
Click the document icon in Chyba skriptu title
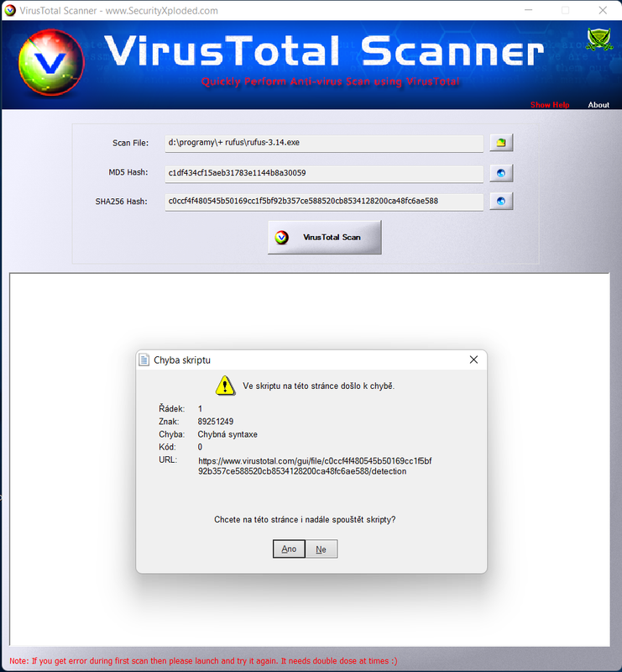point(144,360)
